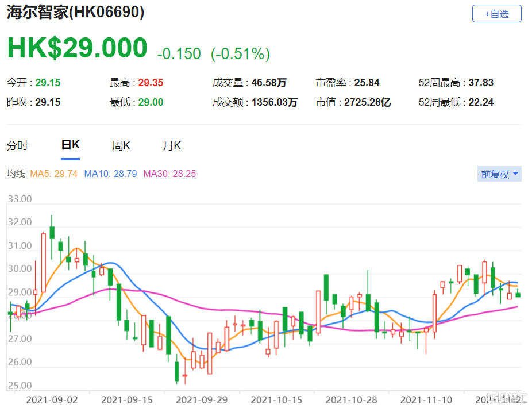
Task: Open the 月K monthly chart tab
Action: click(x=172, y=145)
